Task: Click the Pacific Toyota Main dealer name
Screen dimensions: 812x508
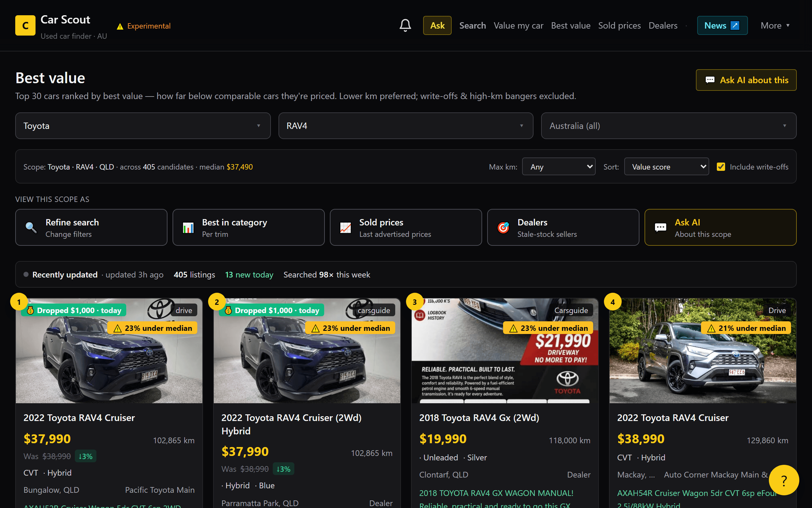Action: click(x=160, y=490)
